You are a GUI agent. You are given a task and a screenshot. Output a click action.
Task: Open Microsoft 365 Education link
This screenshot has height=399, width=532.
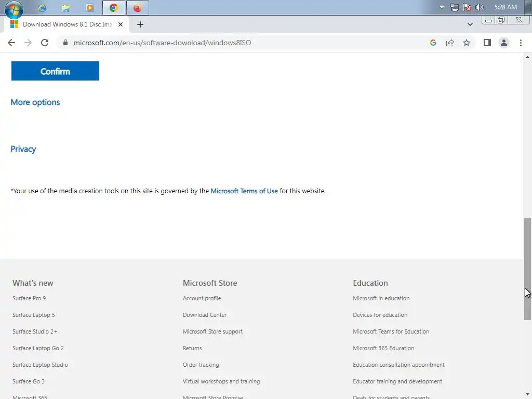tap(383, 348)
